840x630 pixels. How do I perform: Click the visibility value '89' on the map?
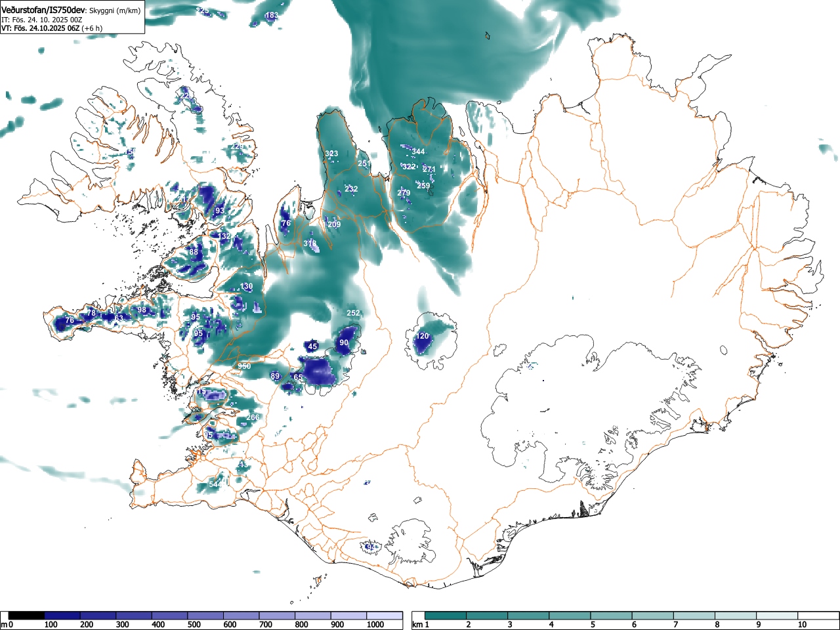click(275, 376)
